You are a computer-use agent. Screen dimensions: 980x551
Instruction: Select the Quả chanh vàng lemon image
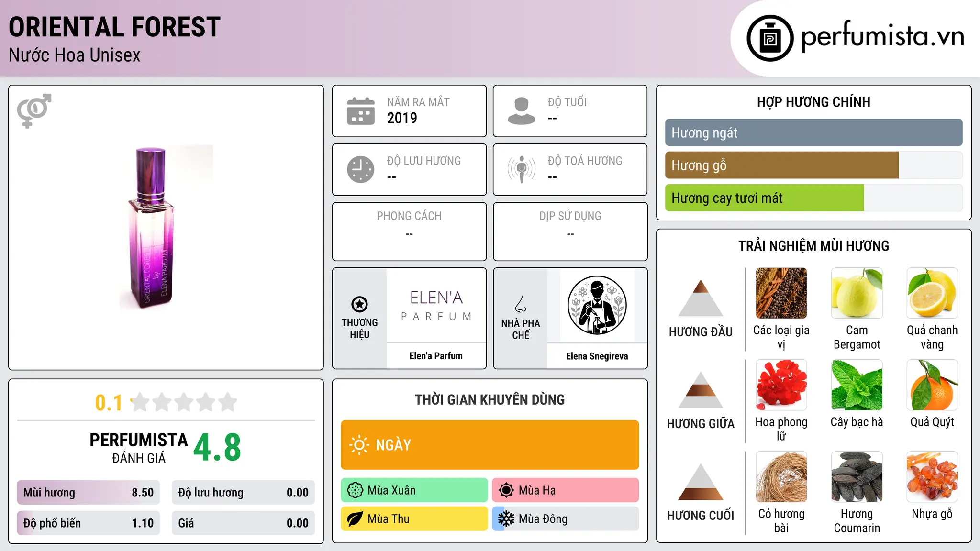pos(932,293)
